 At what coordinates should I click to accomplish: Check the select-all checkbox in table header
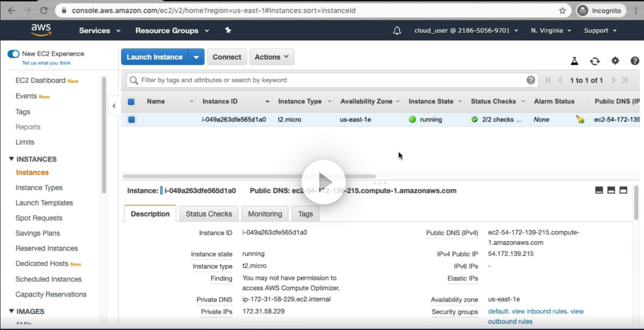pyautogui.click(x=131, y=102)
